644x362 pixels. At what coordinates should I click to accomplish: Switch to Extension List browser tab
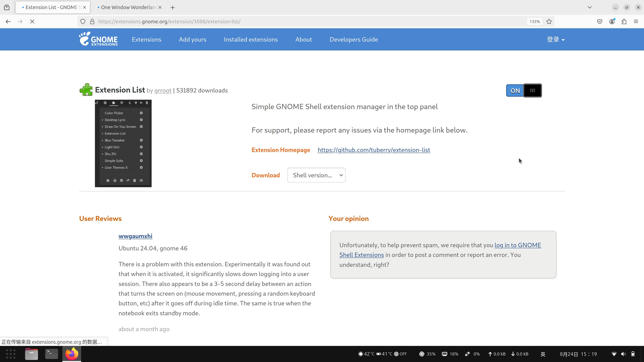[x=53, y=8]
